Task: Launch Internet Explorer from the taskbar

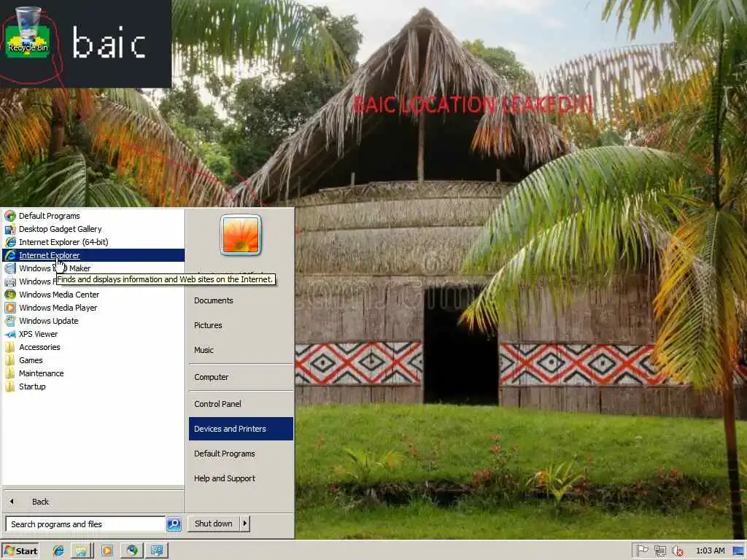Action: coord(58,551)
